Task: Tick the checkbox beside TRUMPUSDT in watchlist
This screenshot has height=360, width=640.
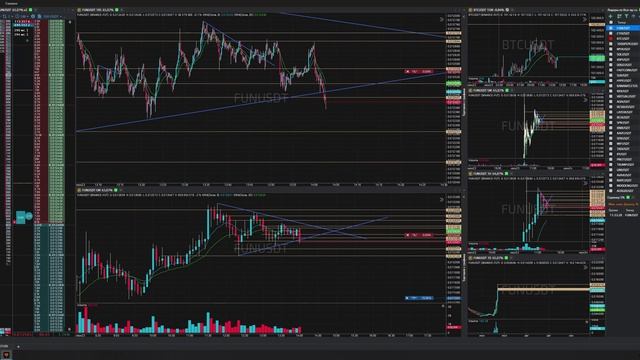Action: pos(611,164)
